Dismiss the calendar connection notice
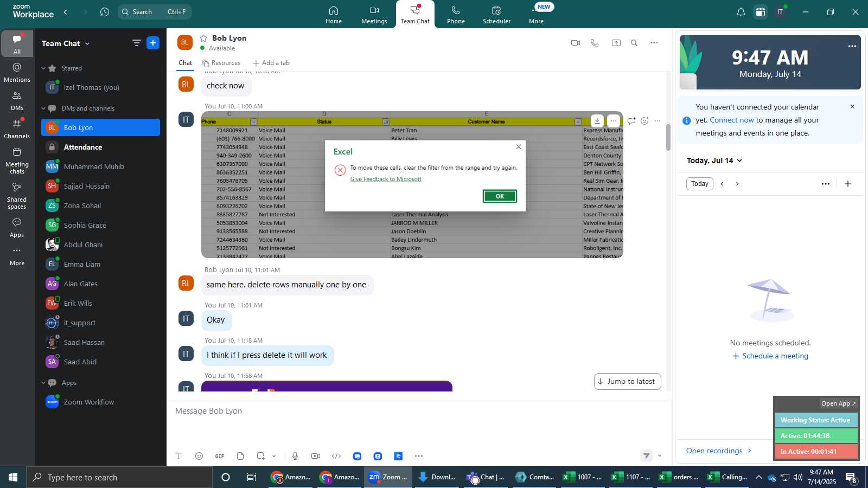Image resolution: width=868 pixels, height=488 pixels. 852,107
